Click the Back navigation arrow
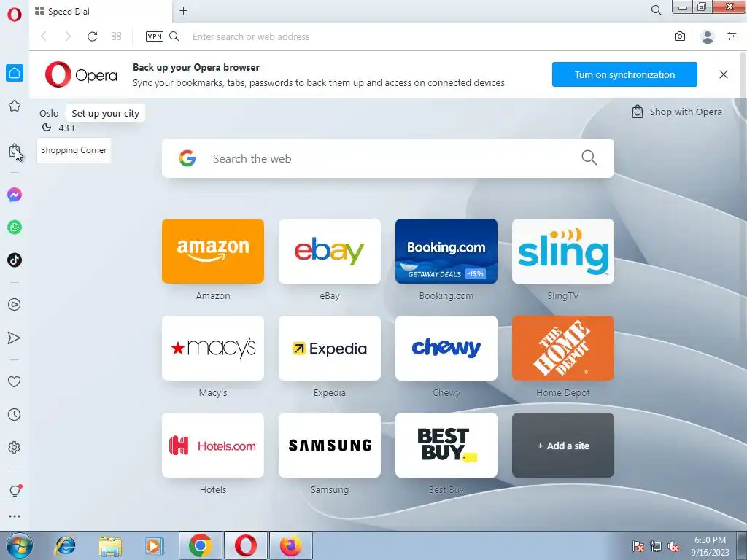 [x=44, y=36]
